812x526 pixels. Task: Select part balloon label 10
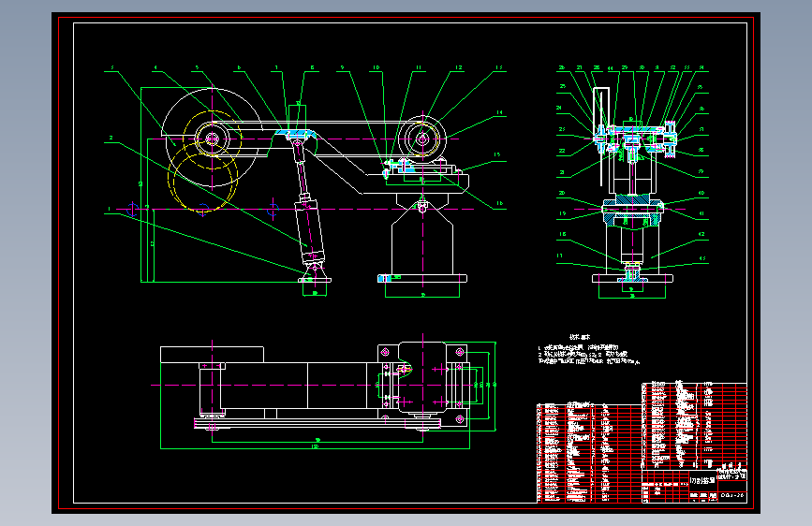pyautogui.click(x=376, y=67)
